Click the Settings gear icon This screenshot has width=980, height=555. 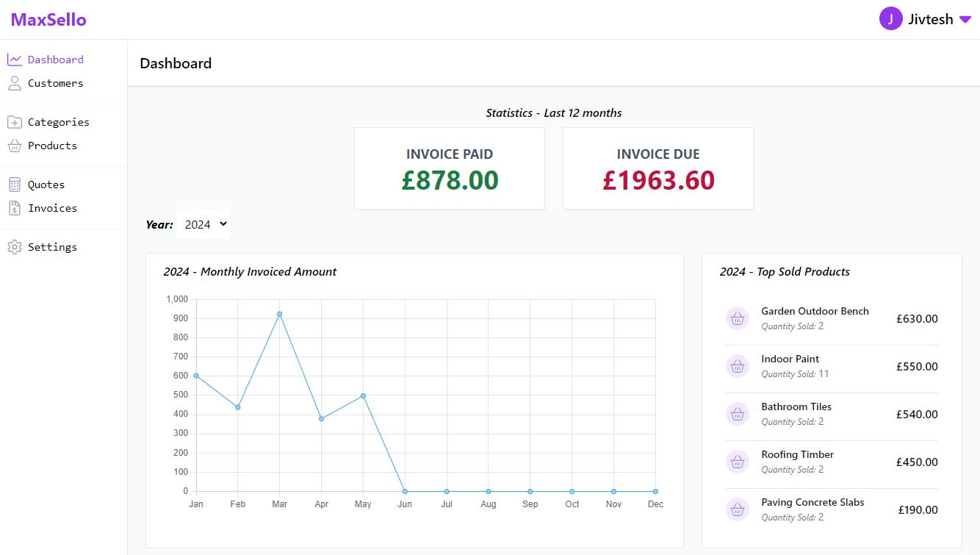[15, 247]
